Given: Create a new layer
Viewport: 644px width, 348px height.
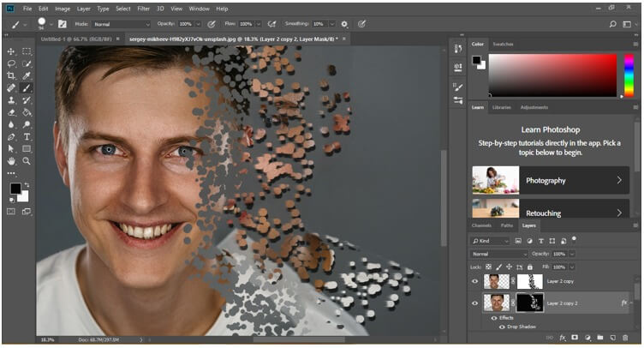Looking at the screenshot, I should click(x=613, y=338).
